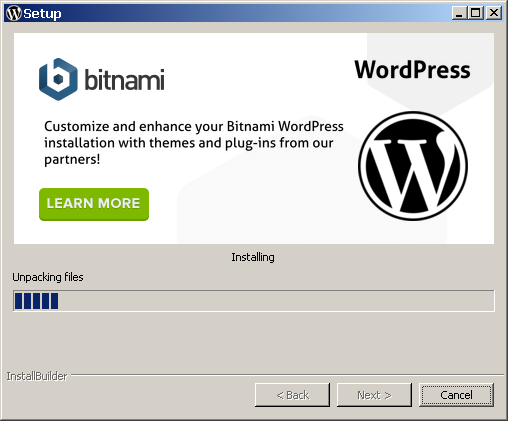Click the Setup title bar text
The width and height of the screenshot is (508, 421).
coord(42,14)
